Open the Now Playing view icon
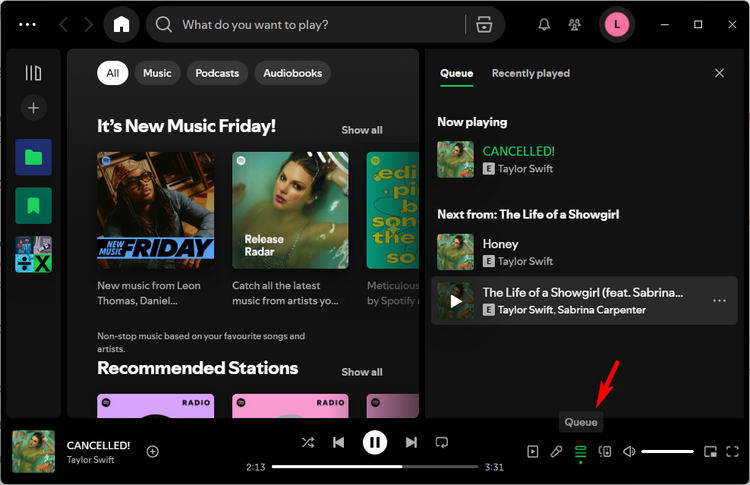The width and height of the screenshot is (750, 485). click(x=533, y=452)
